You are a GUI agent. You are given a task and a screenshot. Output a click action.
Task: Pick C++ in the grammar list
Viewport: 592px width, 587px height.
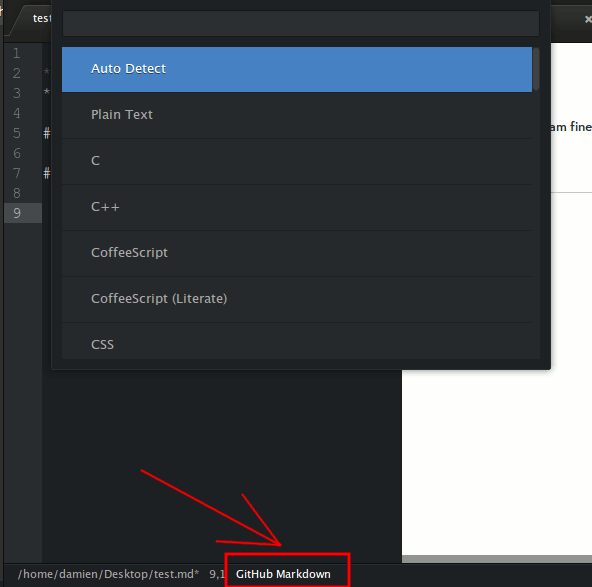point(297,207)
